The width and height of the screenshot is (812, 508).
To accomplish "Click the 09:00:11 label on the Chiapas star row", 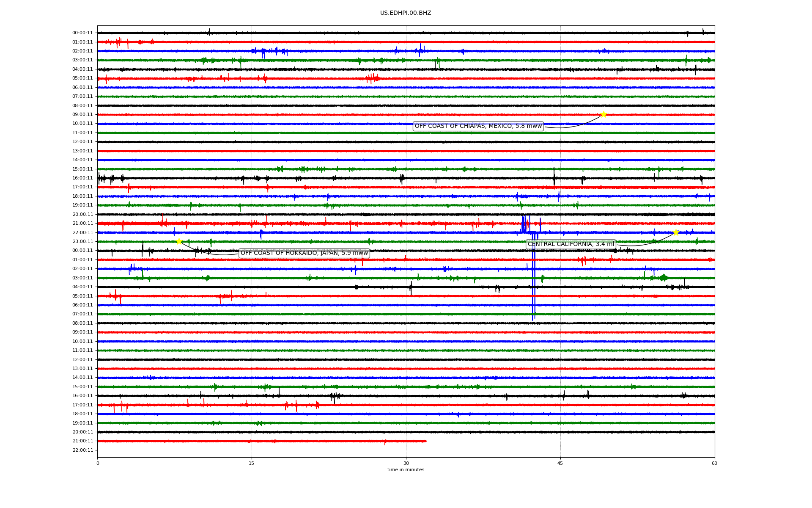I will pyautogui.click(x=82, y=115).
